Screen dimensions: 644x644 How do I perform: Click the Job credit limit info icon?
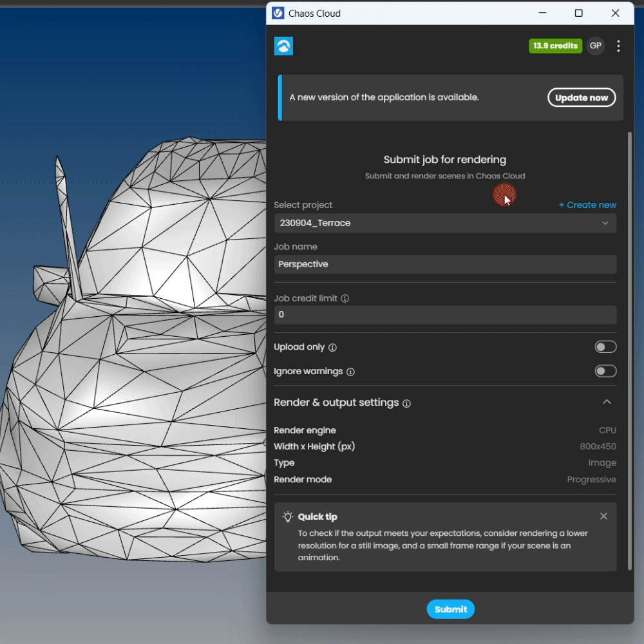[x=345, y=299]
